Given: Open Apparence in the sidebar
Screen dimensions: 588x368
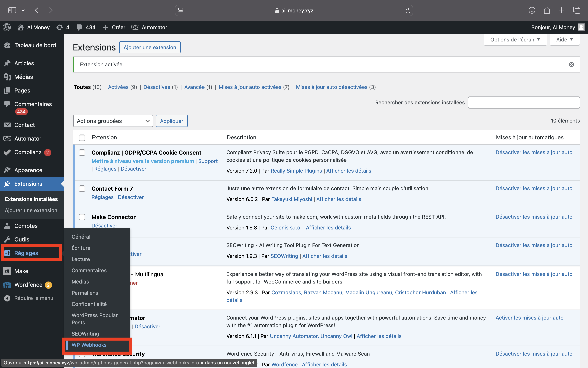Looking at the screenshot, I should click(32, 170).
